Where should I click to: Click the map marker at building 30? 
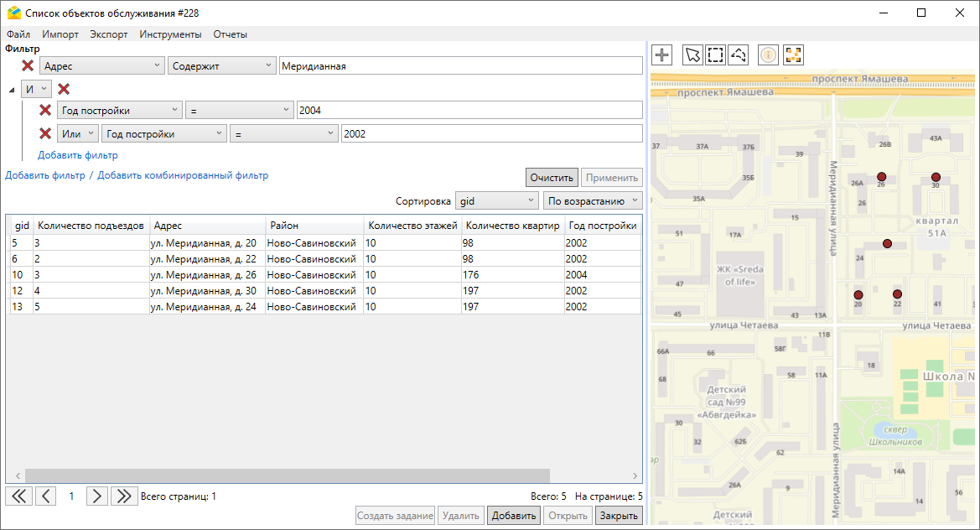click(936, 177)
